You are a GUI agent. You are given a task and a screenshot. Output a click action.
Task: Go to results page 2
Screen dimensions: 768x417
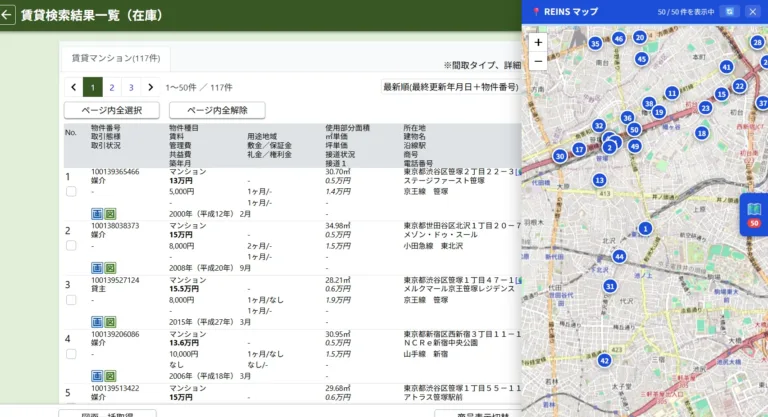pos(112,87)
